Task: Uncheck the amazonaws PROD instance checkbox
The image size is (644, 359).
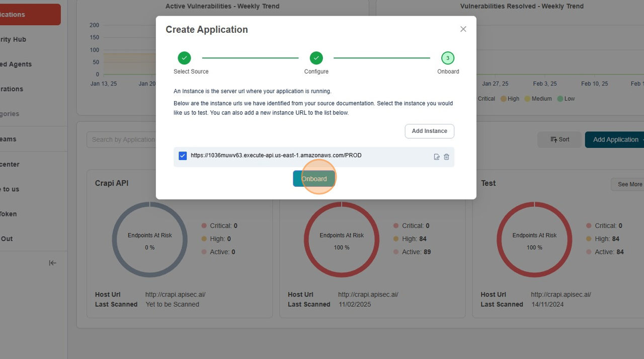Action: 183,156
